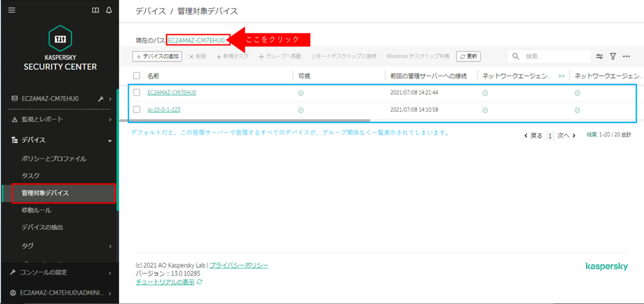The image size is (644, 304).
Task: Open 移動ルール
Action: click(x=36, y=210)
